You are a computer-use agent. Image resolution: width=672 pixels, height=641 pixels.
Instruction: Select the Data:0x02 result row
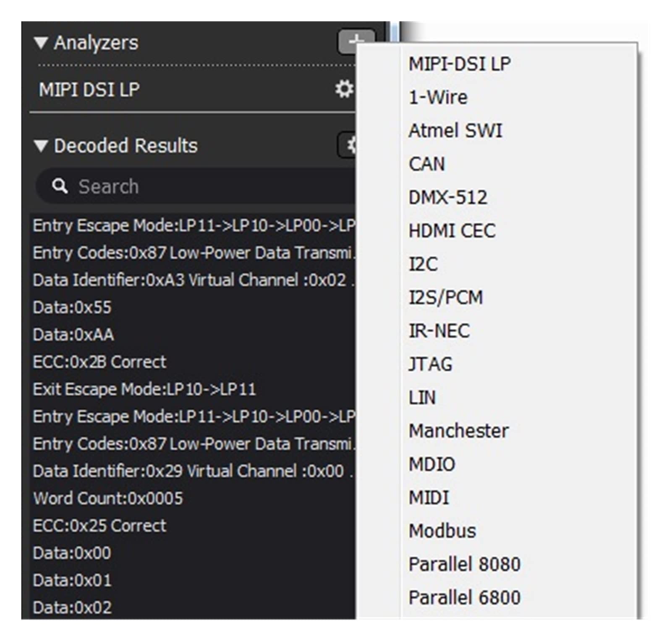193,607
